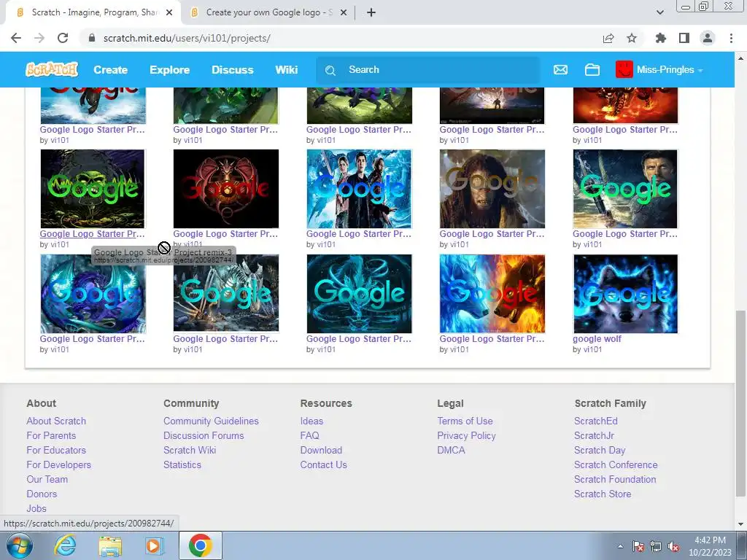Open Statistics footer link
Screen dimensions: 747x560
182,464
